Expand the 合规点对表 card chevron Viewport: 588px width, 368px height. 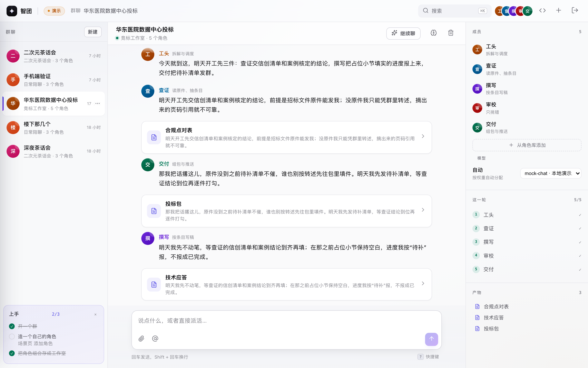[423, 136]
